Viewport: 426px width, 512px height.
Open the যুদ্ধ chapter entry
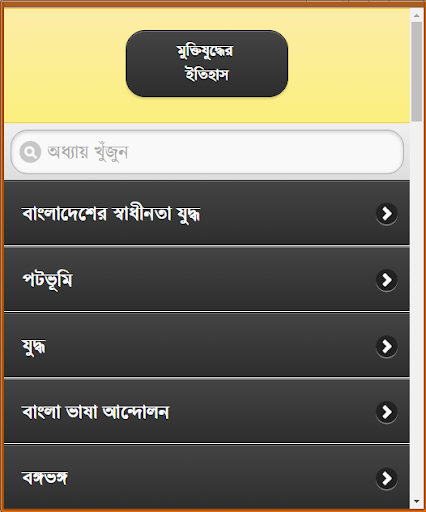(x=207, y=346)
